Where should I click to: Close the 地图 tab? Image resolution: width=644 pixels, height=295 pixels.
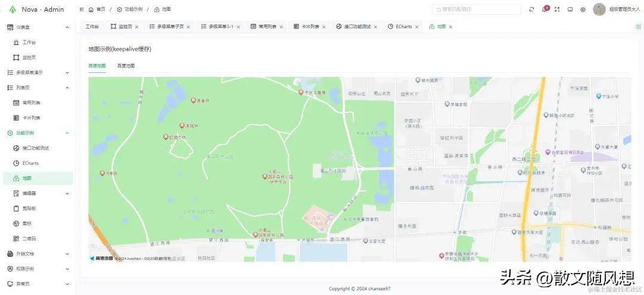(451, 27)
